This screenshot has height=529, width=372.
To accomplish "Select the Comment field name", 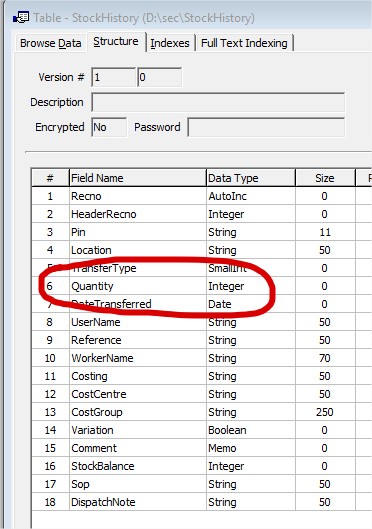I will point(94,448).
